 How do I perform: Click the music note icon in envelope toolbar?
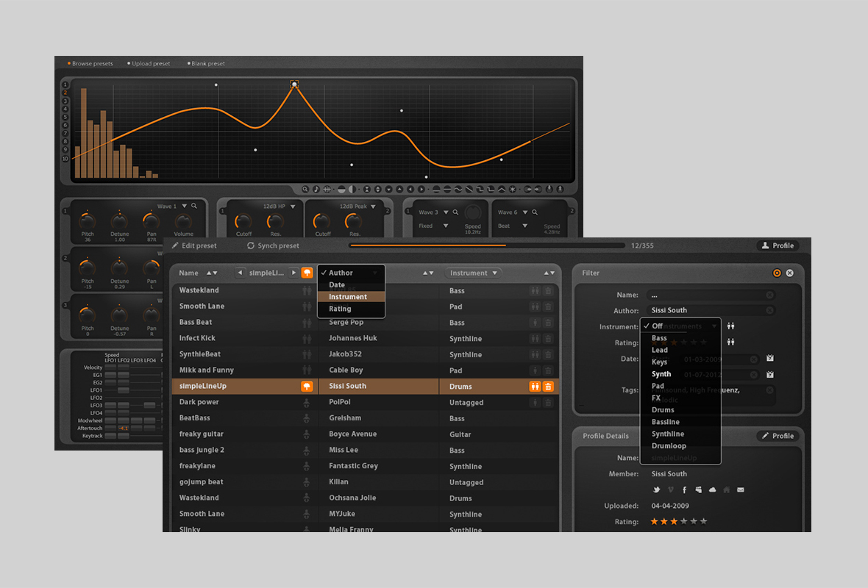(316, 189)
